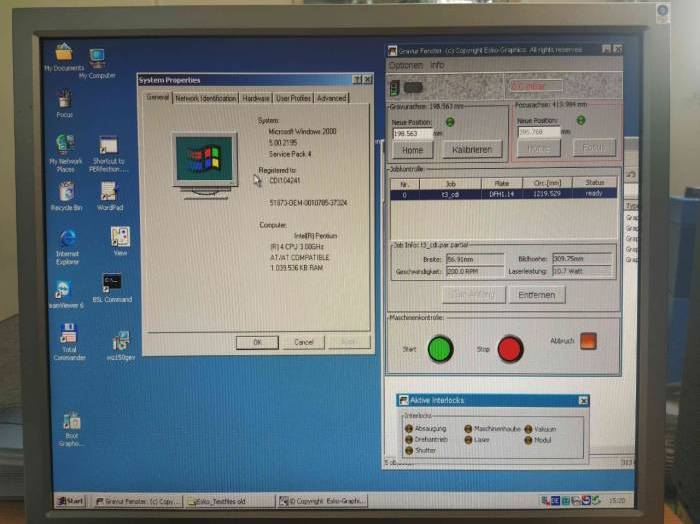Click green status indicator beside Gravurachse Neue Position
700x524 pixels.
click(450, 122)
